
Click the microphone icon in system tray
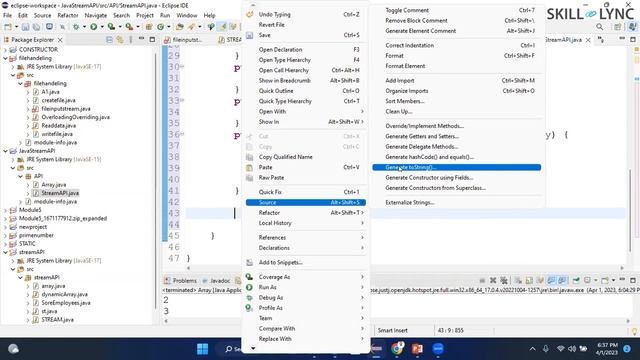click(546, 349)
